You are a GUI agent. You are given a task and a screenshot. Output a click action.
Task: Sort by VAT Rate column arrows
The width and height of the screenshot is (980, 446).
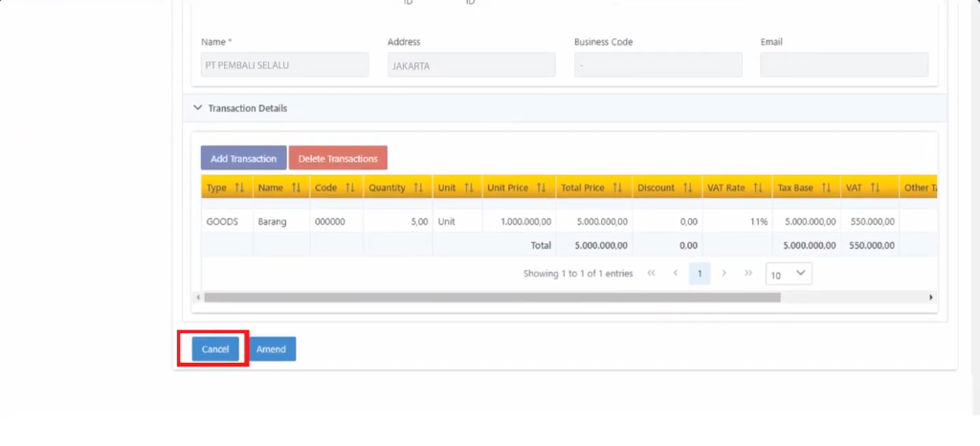coord(757,189)
